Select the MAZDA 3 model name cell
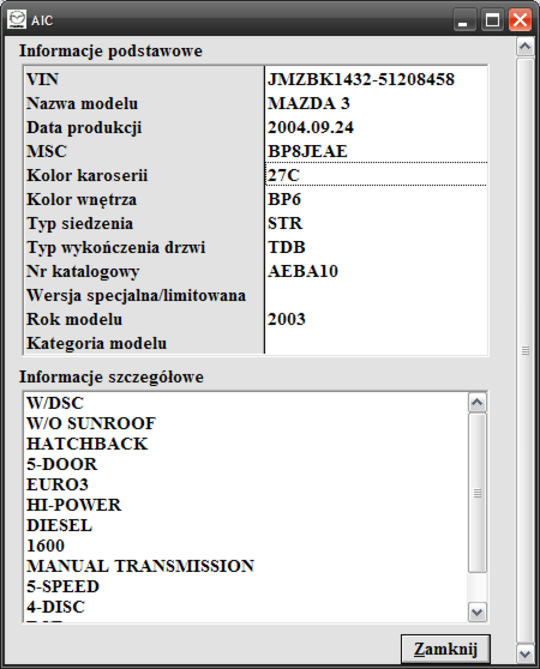Viewport: 540px width, 669px height. point(376,103)
